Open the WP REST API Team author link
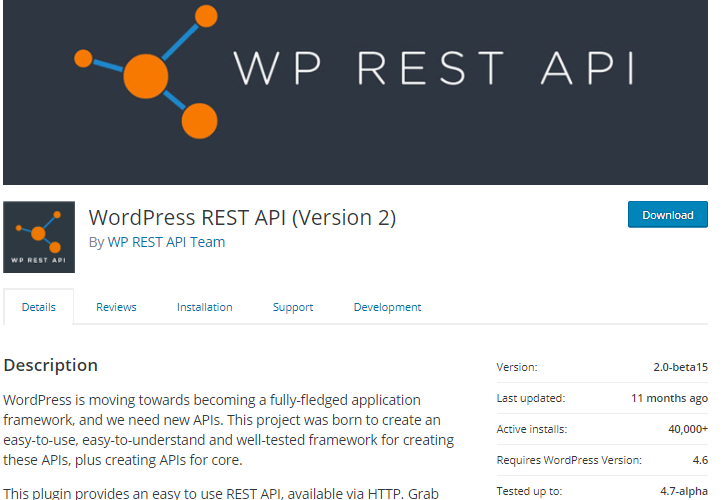The width and height of the screenshot is (726, 500). (x=166, y=242)
